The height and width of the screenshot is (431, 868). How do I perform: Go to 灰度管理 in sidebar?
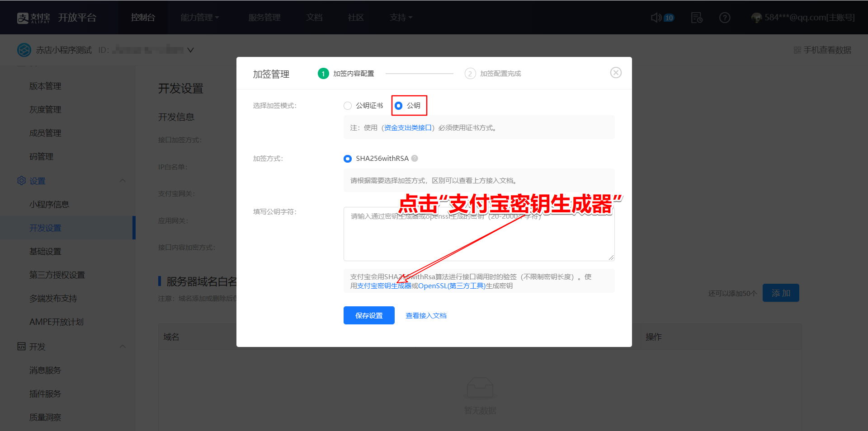click(x=45, y=110)
